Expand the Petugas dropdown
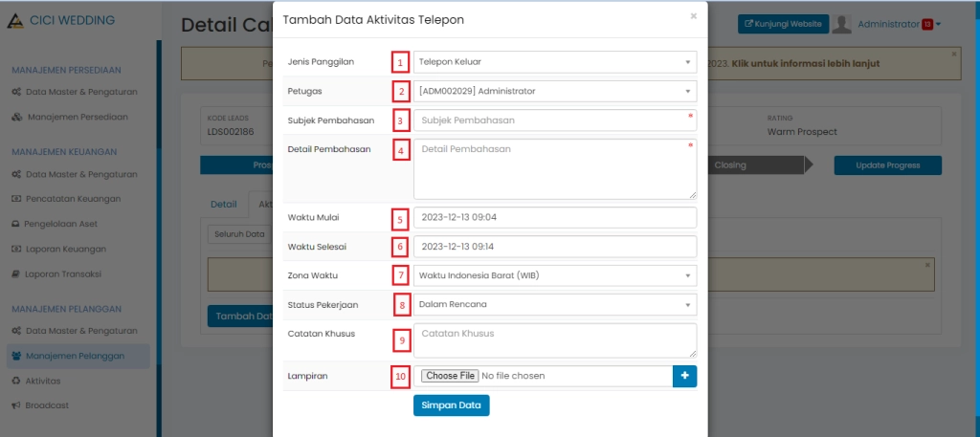980x437 pixels. point(555,91)
